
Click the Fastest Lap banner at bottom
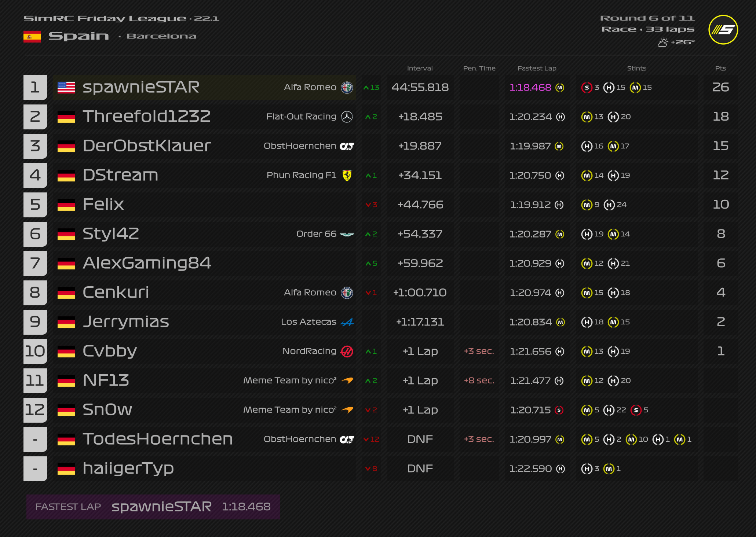153,507
